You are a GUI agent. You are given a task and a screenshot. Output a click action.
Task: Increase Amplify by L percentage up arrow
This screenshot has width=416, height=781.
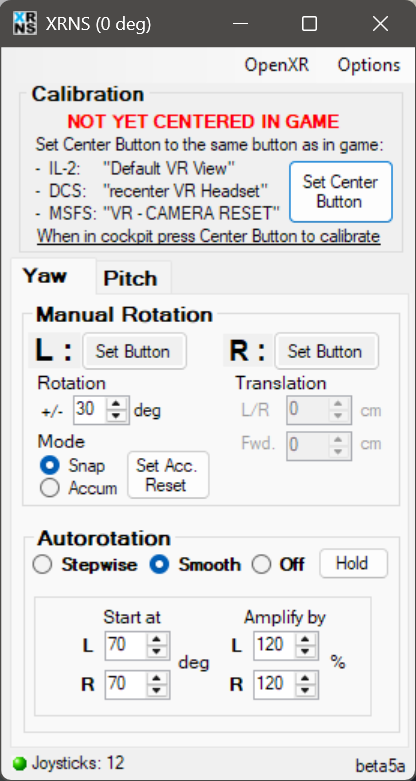click(x=305, y=640)
